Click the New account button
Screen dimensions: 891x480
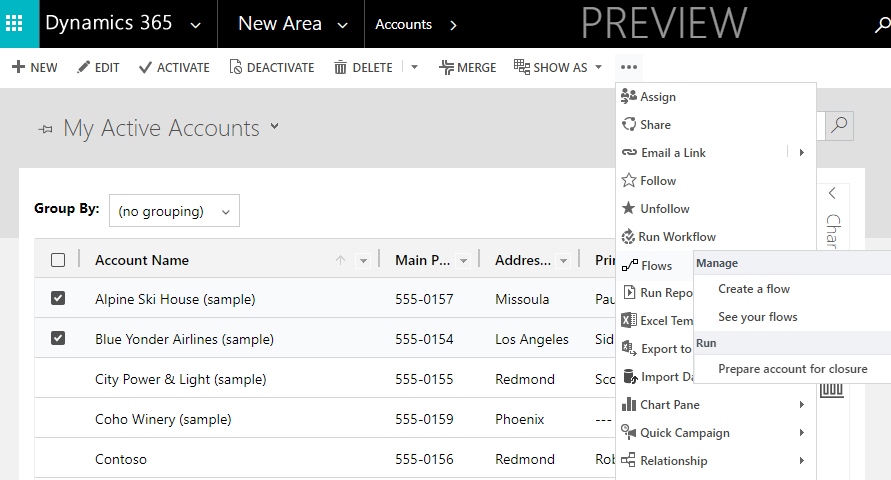click(34, 68)
